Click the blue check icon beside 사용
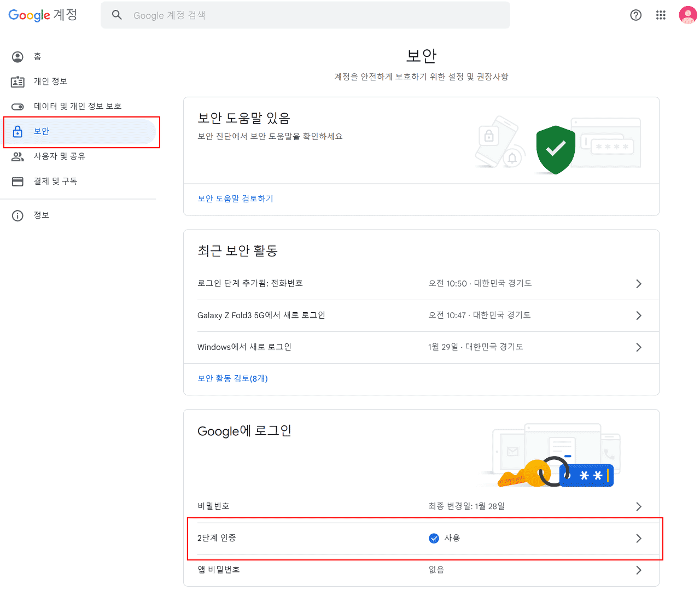700x590 pixels. (x=434, y=539)
